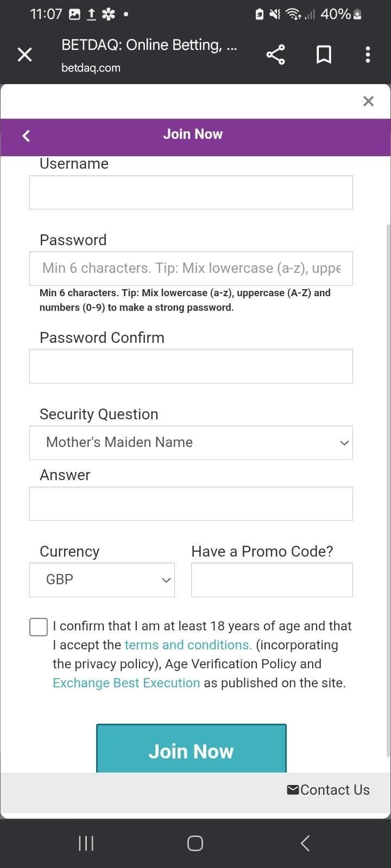Open the recent apps switcher
The image size is (391, 868).
pos(85,843)
